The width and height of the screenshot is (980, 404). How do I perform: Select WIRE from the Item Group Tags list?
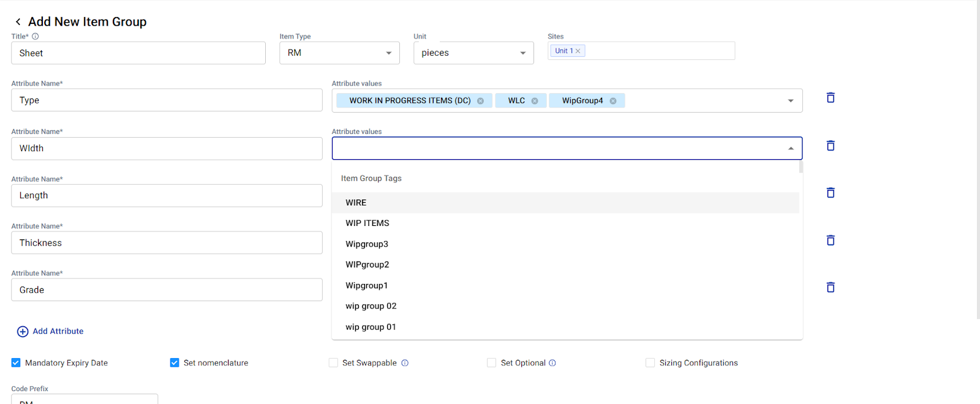pos(356,203)
